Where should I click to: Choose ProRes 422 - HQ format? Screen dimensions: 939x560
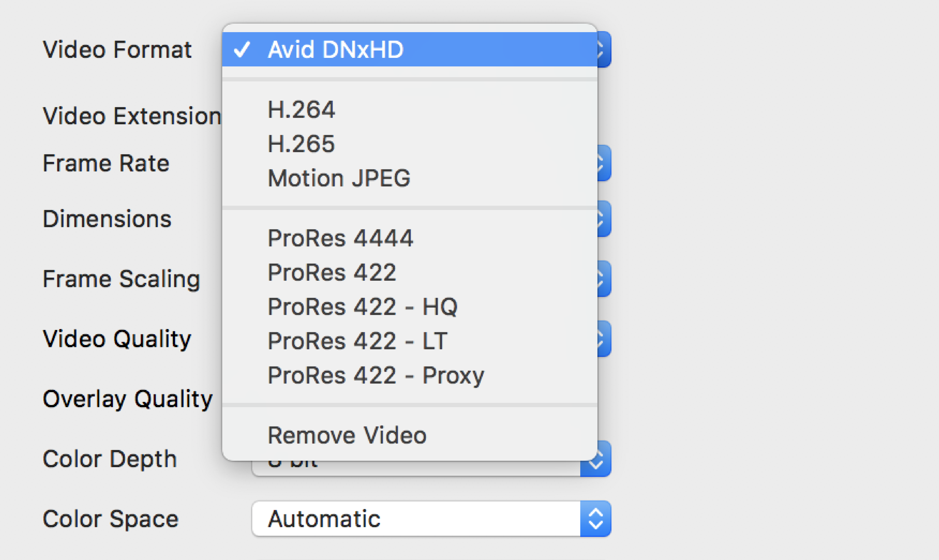tap(409, 307)
